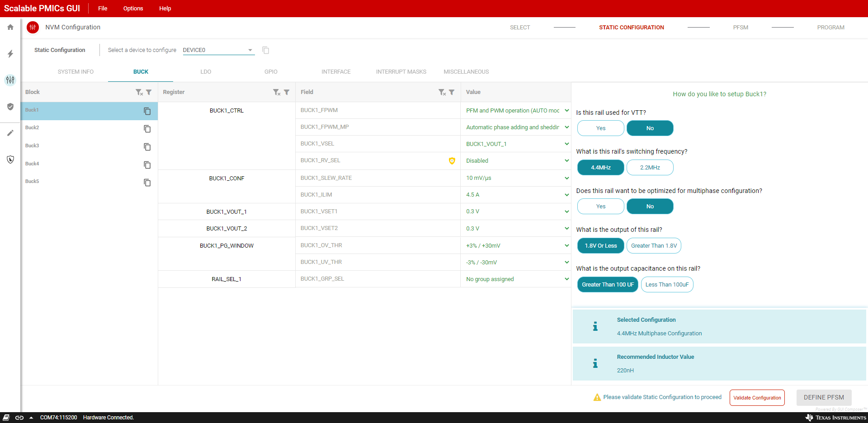This screenshot has width=868, height=423.
Task: Switch to the LDO tab
Action: click(206, 72)
